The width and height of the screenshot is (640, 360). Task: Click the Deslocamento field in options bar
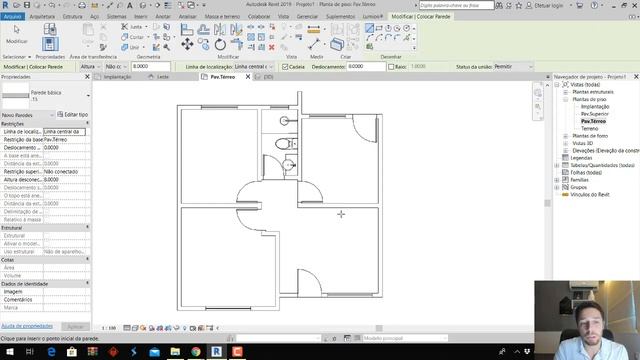point(366,67)
